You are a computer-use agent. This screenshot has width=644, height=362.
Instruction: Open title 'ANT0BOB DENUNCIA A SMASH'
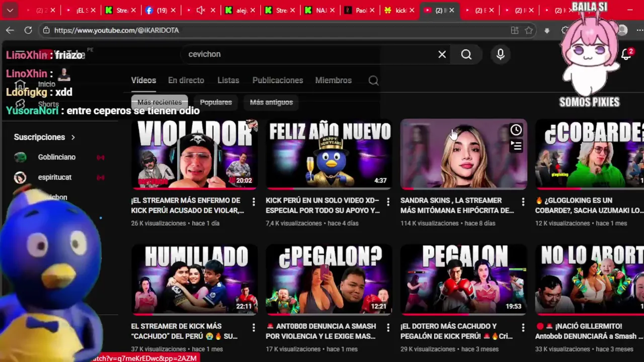point(321,331)
